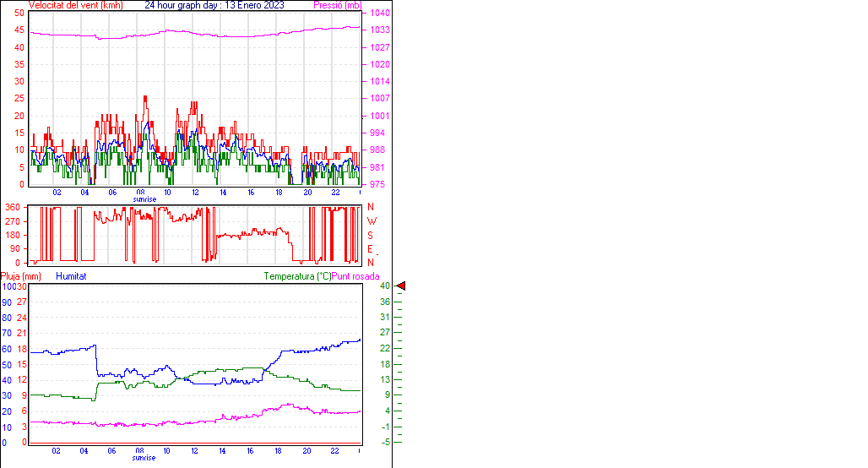Click the 360 degree wind direction value
Viewport: 868px width, 468px height.
(13, 207)
